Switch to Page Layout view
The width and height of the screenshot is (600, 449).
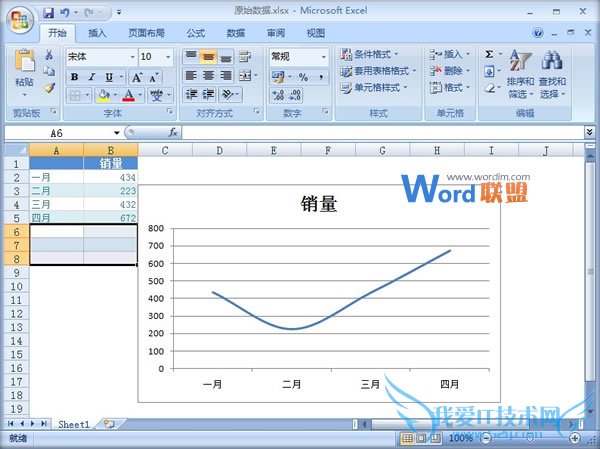[x=421, y=438]
